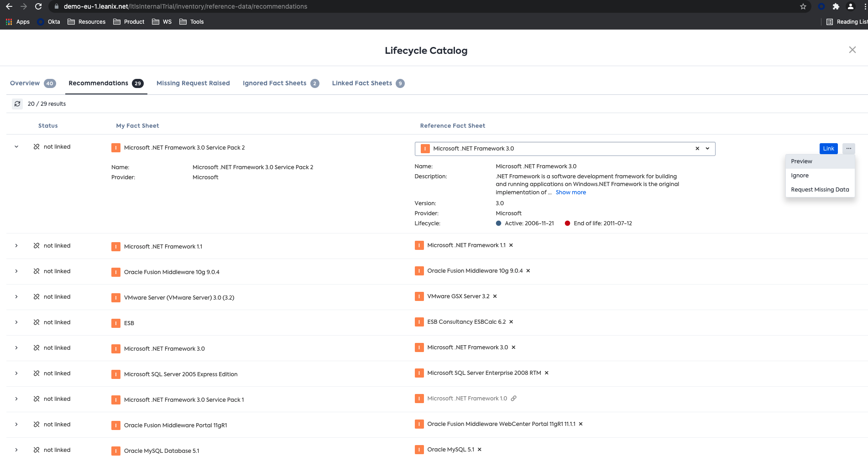868x456 pixels.
Task: Remove Oracle Fusion Middleware 10g 9.0.4 reference suggestion
Action: tap(528, 271)
